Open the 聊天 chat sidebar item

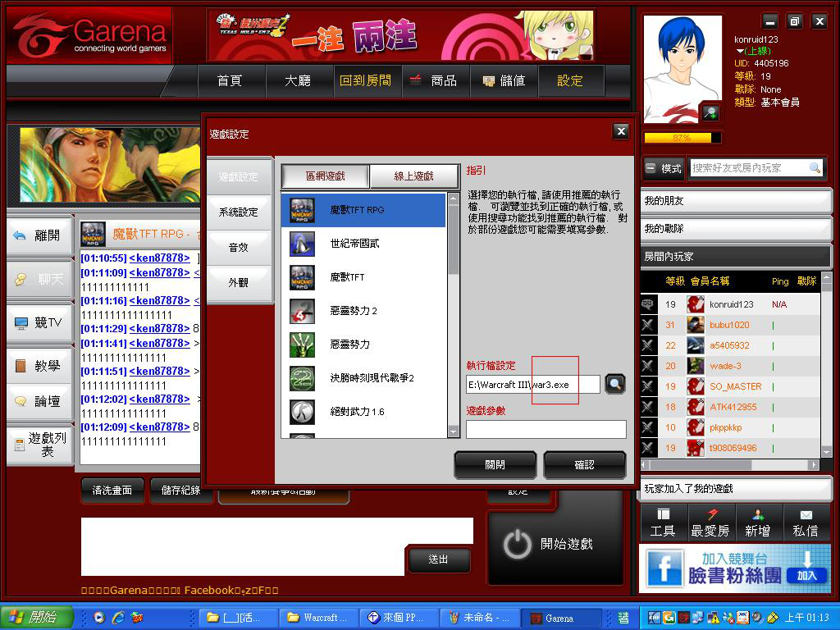pos(39,279)
